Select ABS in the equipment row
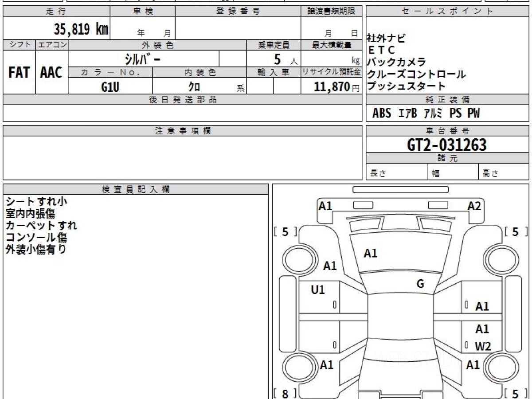The image size is (532, 399). (x=382, y=113)
